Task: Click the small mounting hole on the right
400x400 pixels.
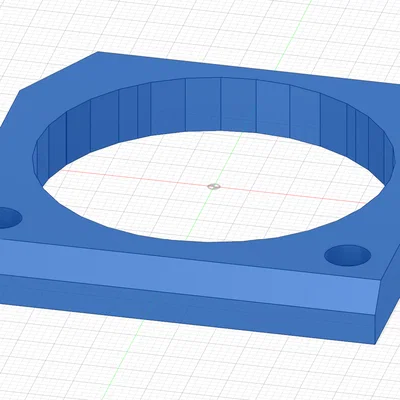Action: point(348,255)
